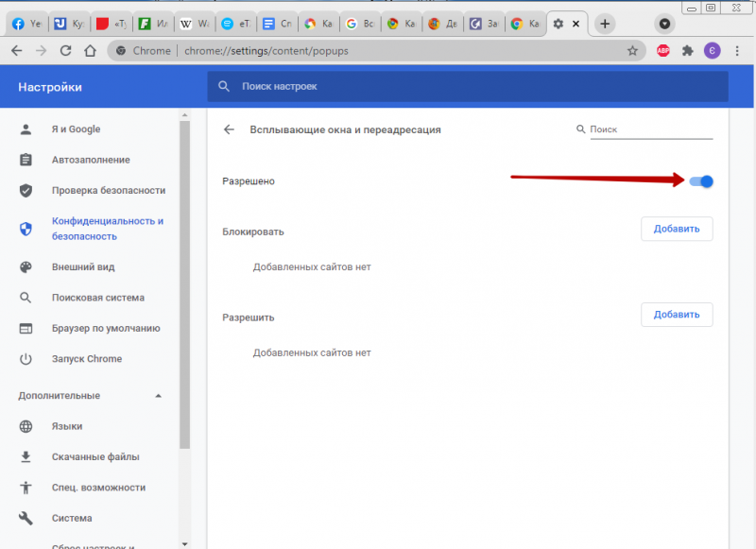Click Добавить button for Разрешить section
756x549 pixels.
(x=677, y=315)
